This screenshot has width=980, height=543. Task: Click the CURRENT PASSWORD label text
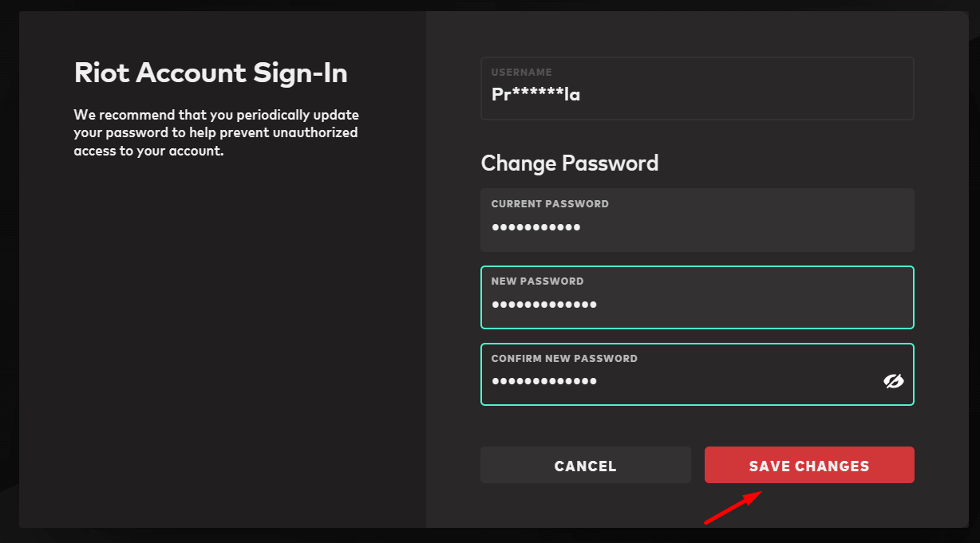(x=550, y=204)
